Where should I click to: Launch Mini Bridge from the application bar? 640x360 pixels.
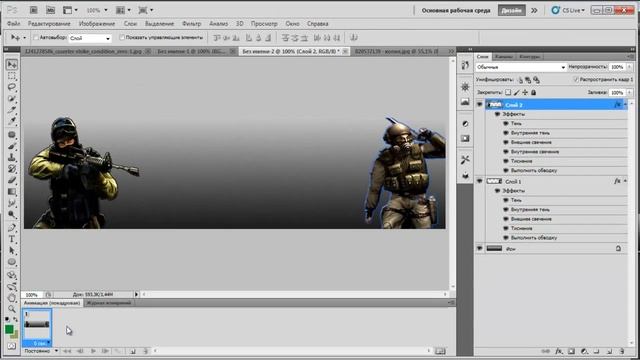click(x=50, y=10)
